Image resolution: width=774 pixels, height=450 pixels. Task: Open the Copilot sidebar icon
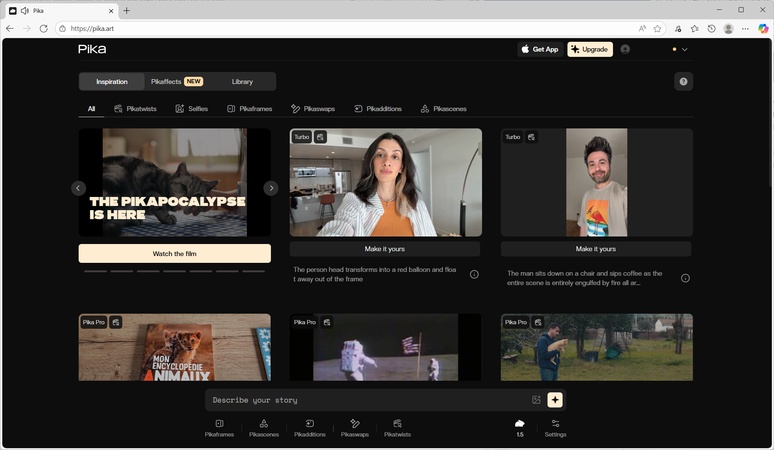coord(763,29)
